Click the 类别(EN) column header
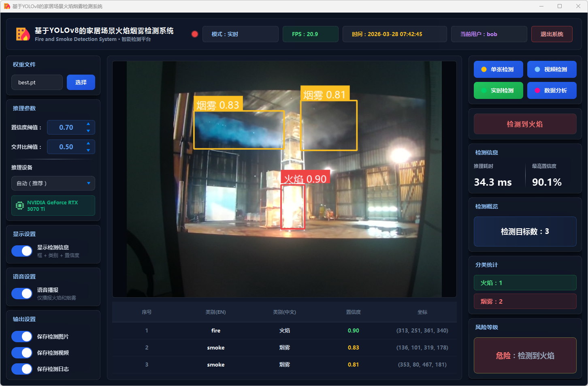The height and width of the screenshot is (386, 588). click(215, 312)
